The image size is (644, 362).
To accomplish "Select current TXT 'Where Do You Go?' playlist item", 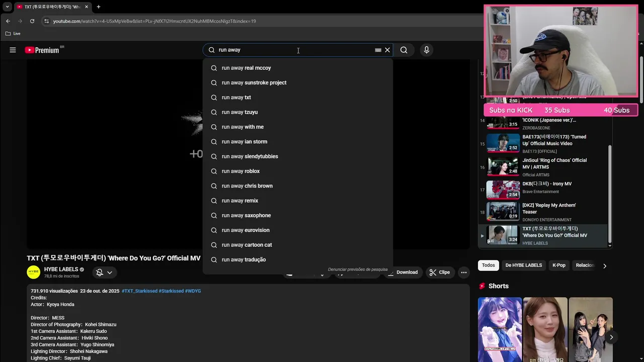I will click(x=543, y=235).
